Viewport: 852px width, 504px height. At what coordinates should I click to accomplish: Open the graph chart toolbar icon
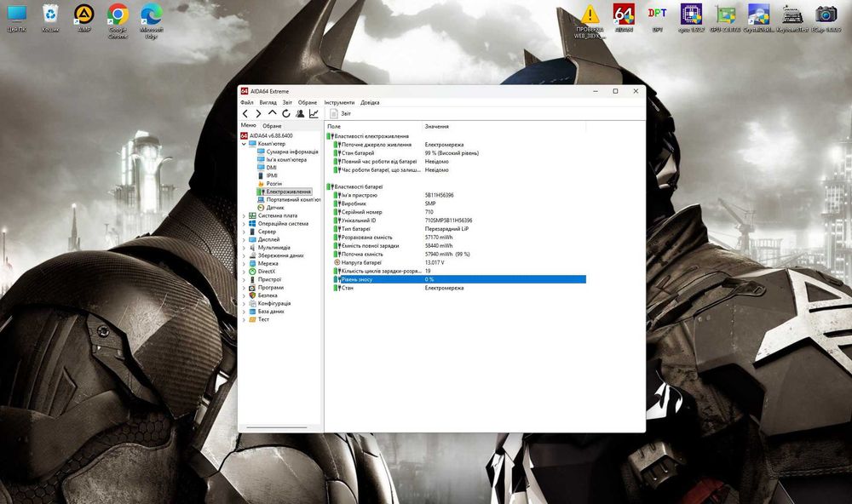point(314,113)
